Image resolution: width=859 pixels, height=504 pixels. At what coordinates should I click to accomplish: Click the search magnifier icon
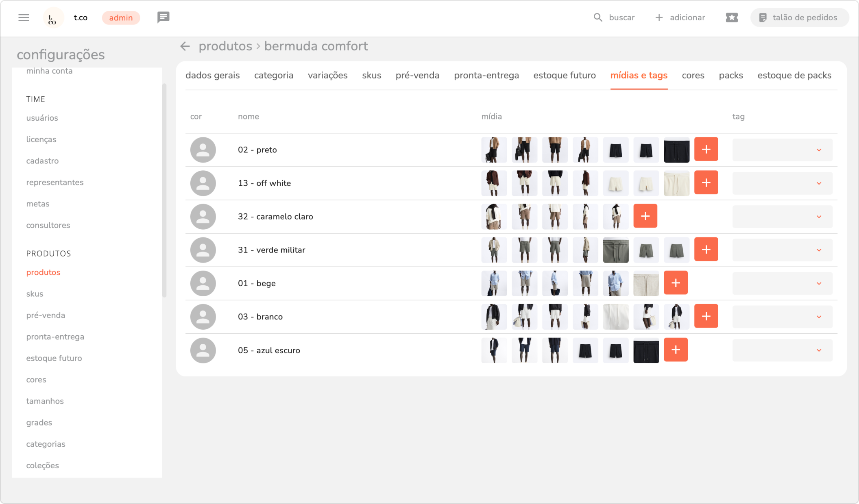click(597, 17)
